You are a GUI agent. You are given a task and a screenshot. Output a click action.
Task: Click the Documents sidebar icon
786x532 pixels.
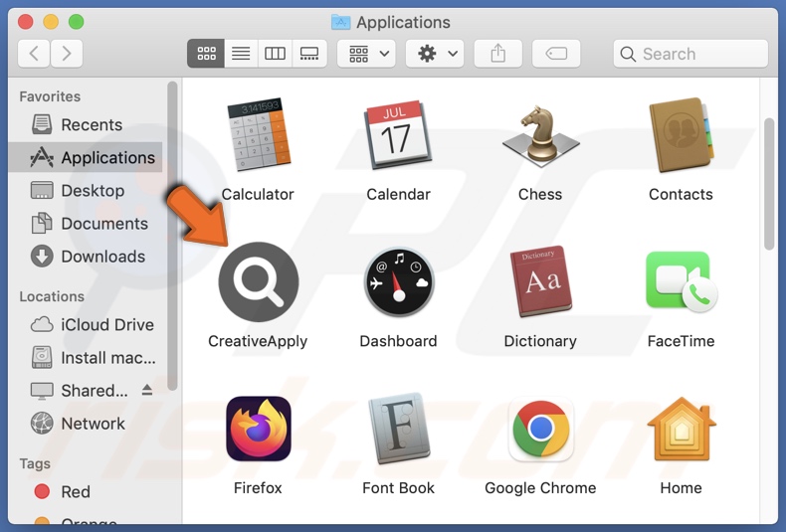click(42, 224)
